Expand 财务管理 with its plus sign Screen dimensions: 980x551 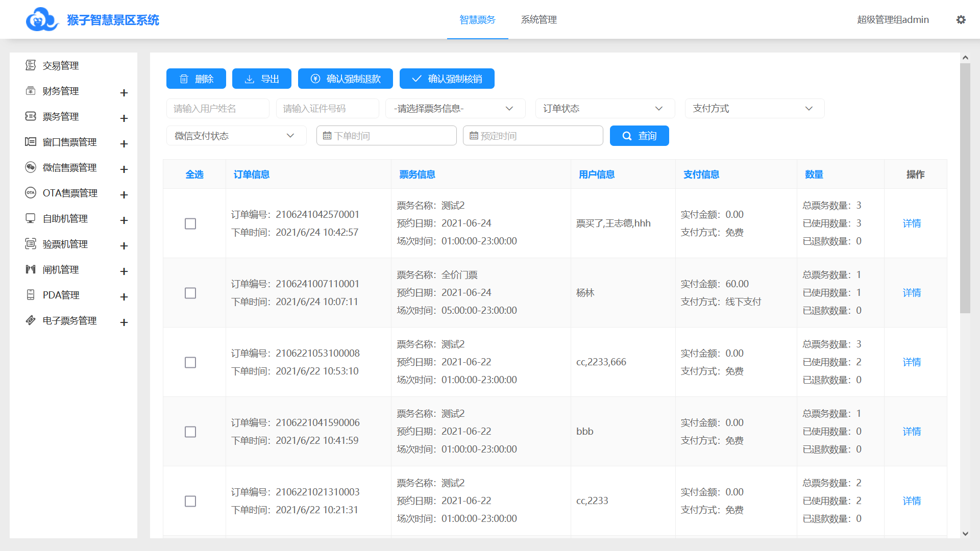pyautogui.click(x=124, y=93)
